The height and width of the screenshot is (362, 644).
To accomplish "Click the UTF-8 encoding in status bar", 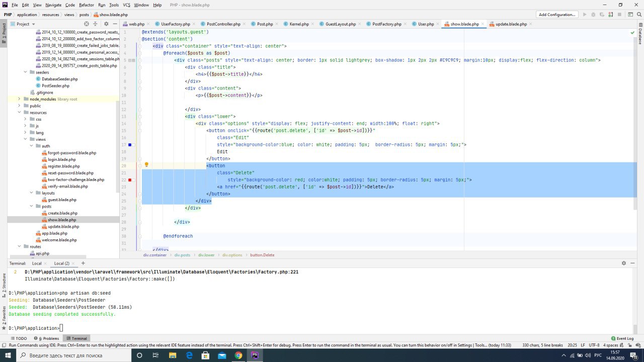I will click(594, 345).
